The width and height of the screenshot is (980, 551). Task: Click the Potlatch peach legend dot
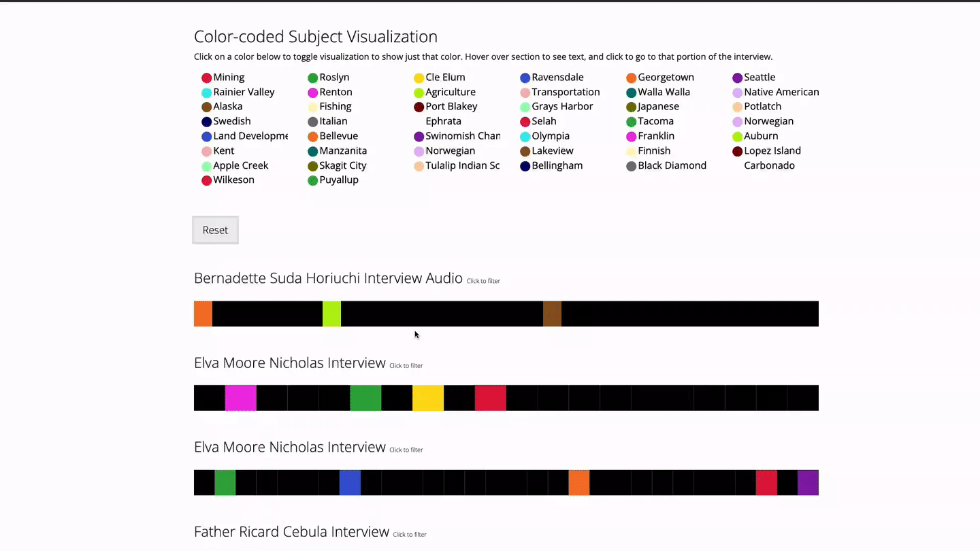click(x=738, y=107)
